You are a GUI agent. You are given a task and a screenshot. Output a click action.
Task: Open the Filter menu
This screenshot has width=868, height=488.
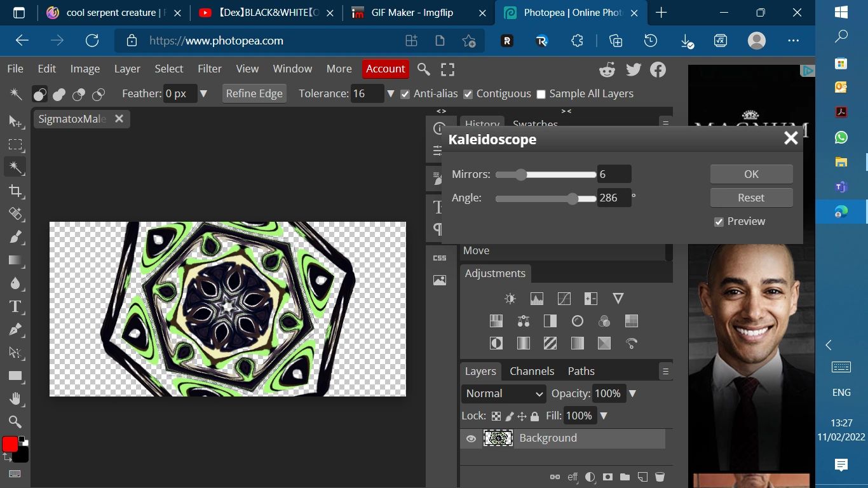[209, 69]
